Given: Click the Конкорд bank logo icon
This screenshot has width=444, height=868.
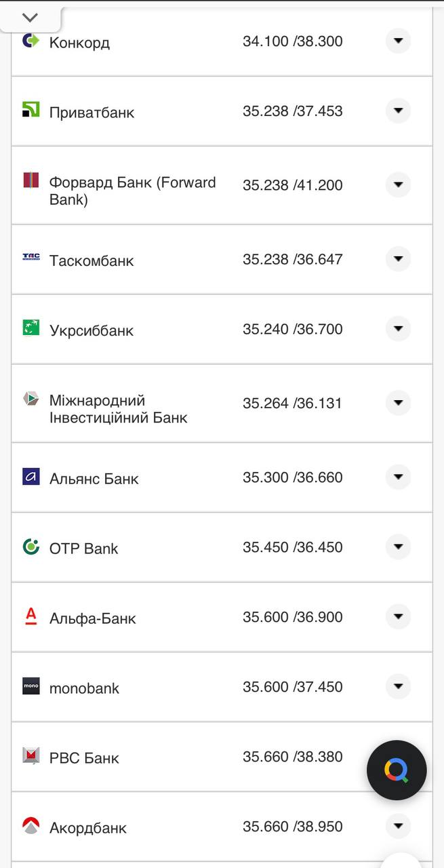Looking at the screenshot, I should (x=31, y=41).
